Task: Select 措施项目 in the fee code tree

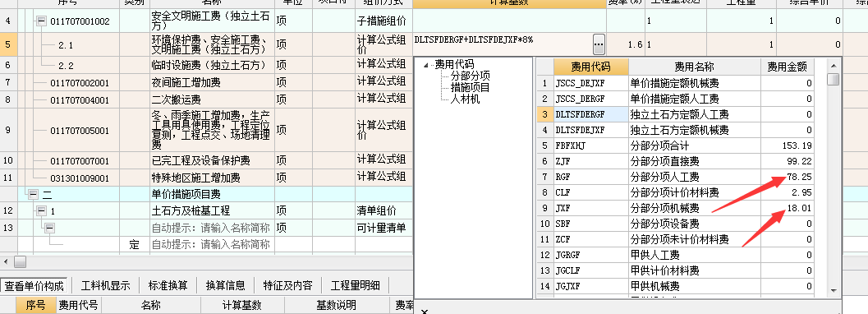Action: click(x=470, y=87)
